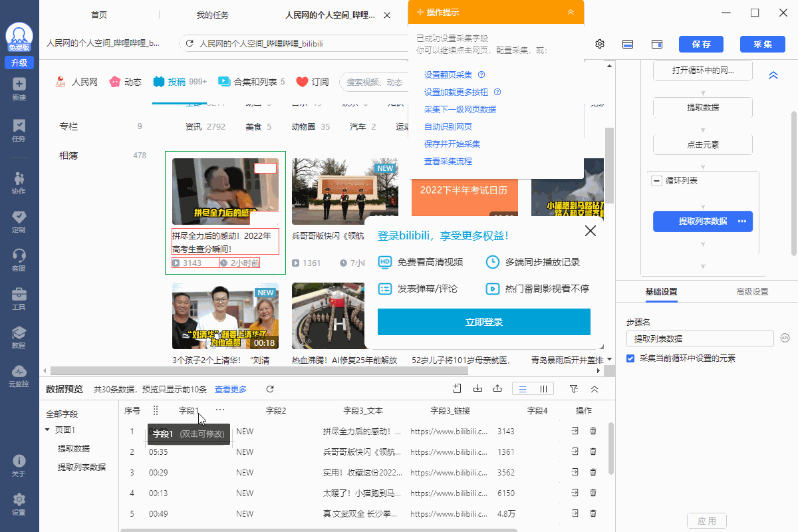Open the 任务 tasks sidebar icon
The height and width of the screenshot is (532, 798).
tap(19, 130)
